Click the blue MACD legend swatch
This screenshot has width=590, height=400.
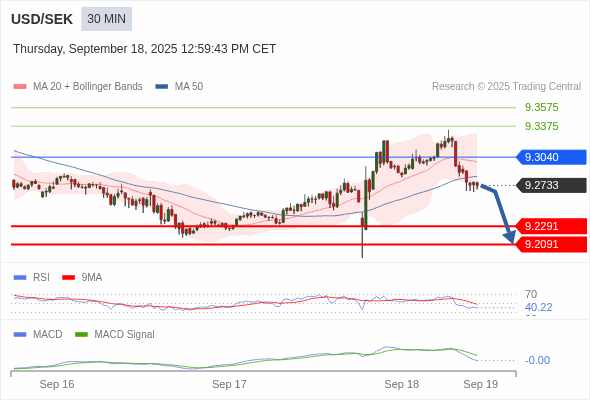(20, 335)
